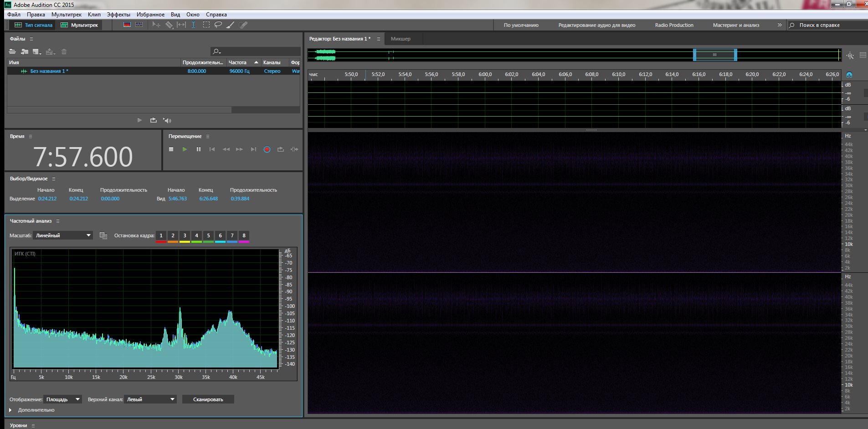The height and width of the screenshot is (429, 868).
Task: Select the Marquee selection tool
Action: (x=206, y=25)
